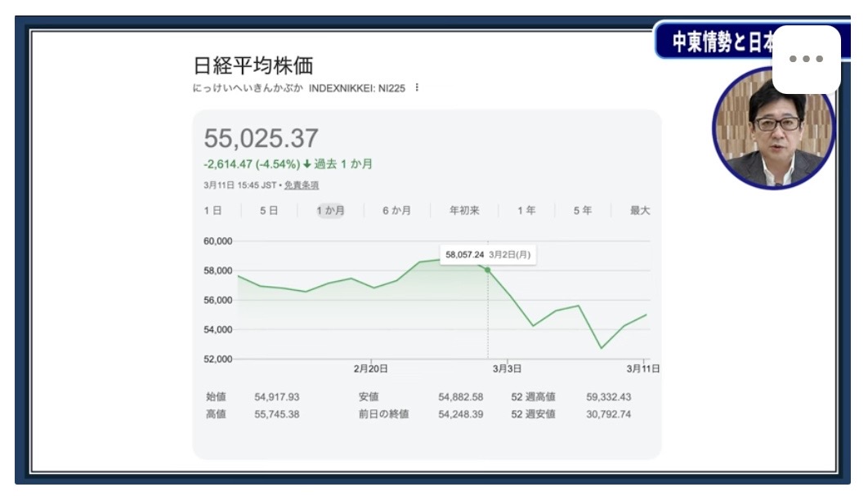Screen dimensions: 868x496
Task: Switch chart range to 1日
Action: (x=213, y=211)
